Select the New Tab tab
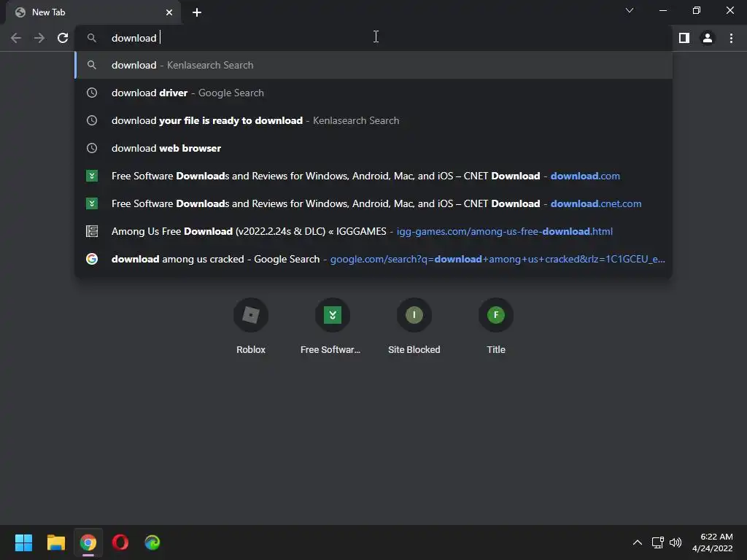 point(93,12)
